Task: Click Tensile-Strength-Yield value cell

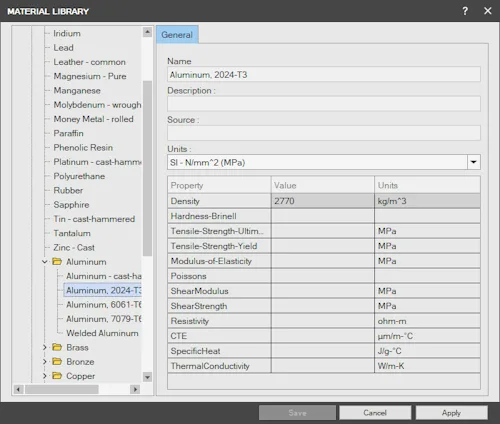Action: 323,246
